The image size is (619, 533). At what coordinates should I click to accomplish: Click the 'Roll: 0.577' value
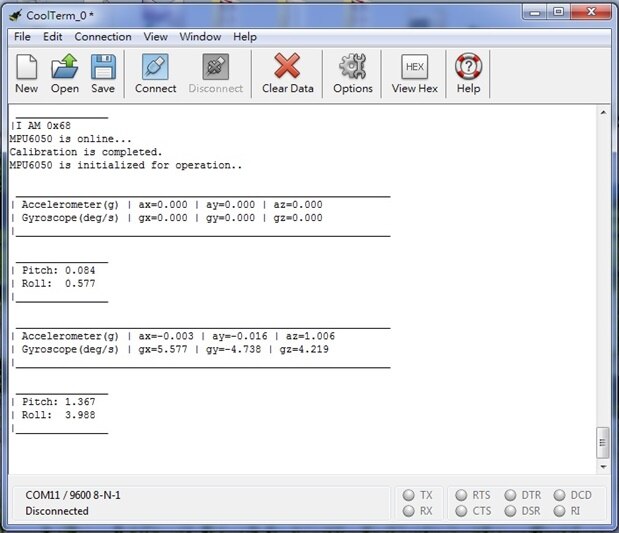coord(58,283)
